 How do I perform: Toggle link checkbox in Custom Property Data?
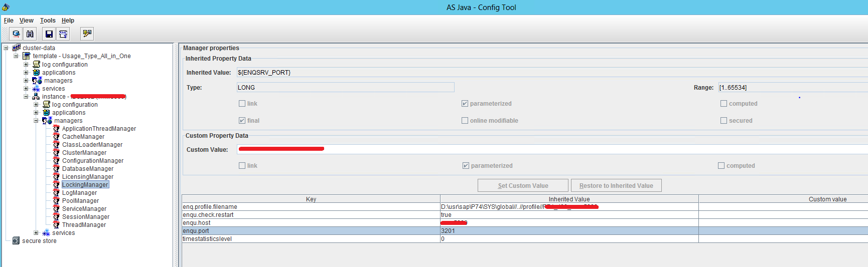pos(242,166)
